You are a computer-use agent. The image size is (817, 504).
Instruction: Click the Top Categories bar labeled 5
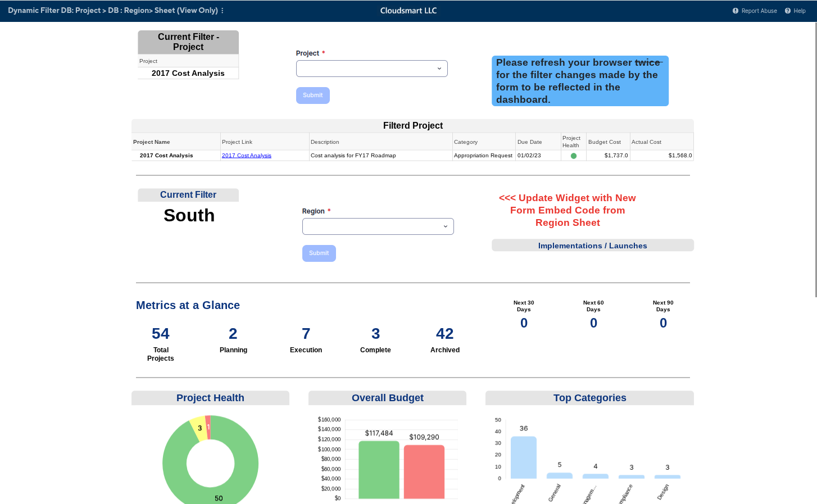click(x=560, y=475)
